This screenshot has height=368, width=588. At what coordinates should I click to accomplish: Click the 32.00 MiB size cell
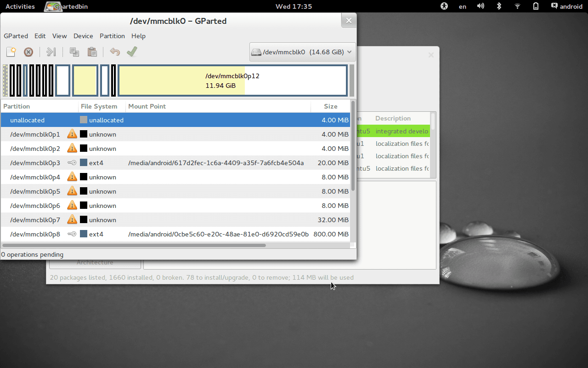tap(333, 220)
